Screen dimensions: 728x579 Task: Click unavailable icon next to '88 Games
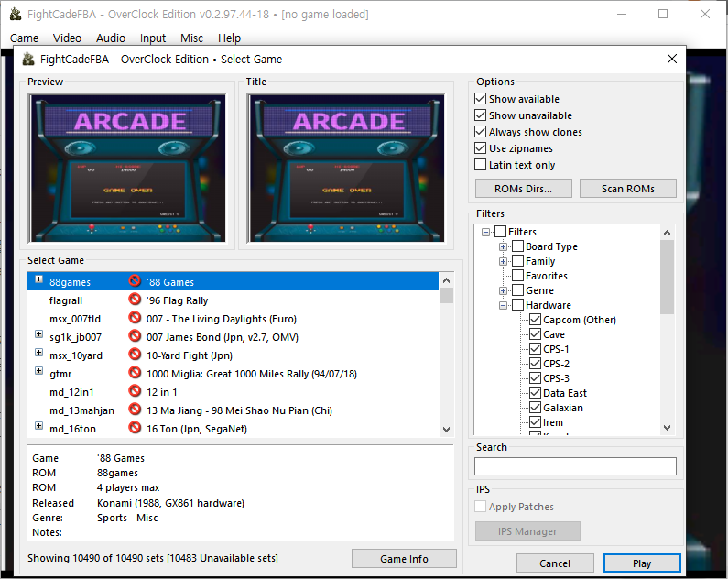135,281
